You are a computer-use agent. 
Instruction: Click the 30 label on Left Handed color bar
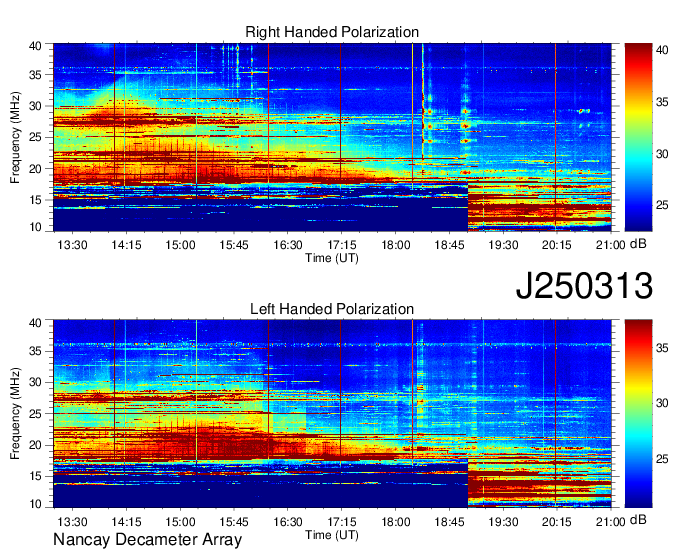662,403
